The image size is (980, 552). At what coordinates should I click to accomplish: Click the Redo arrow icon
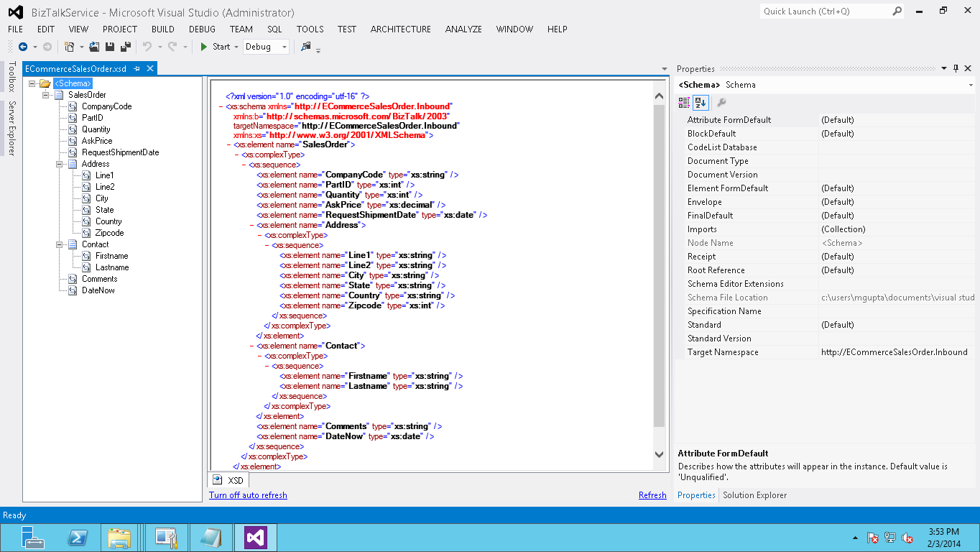tap(172, 47)
